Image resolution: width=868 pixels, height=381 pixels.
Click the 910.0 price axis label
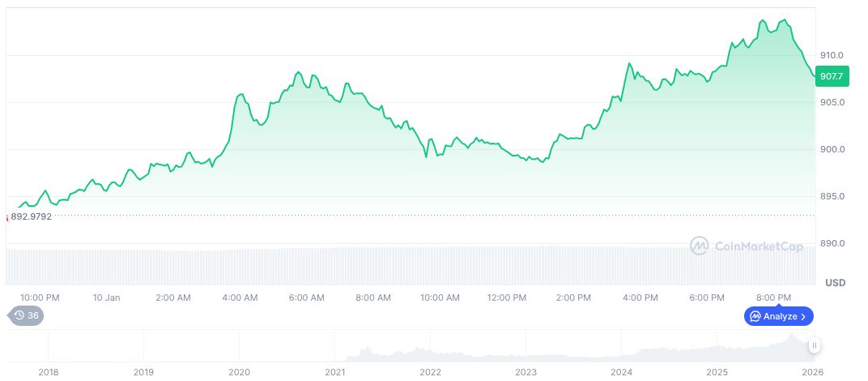[832, 55]
